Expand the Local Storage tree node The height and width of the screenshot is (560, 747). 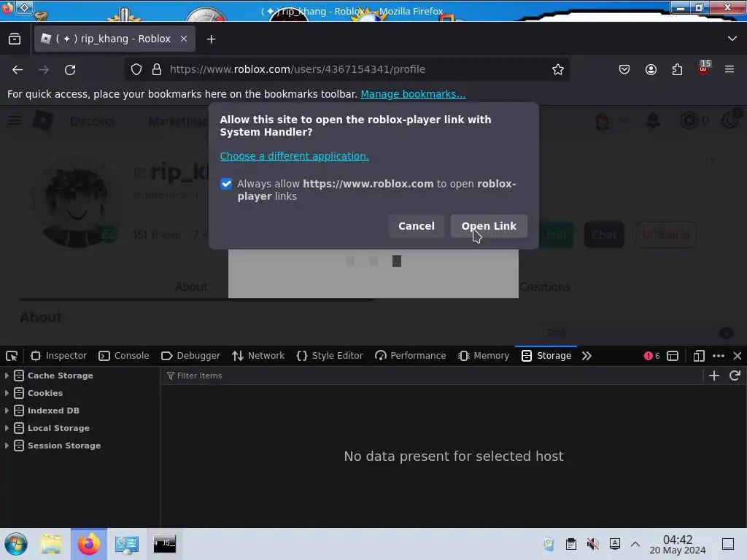pyautogui.click(x=7, y=427)
